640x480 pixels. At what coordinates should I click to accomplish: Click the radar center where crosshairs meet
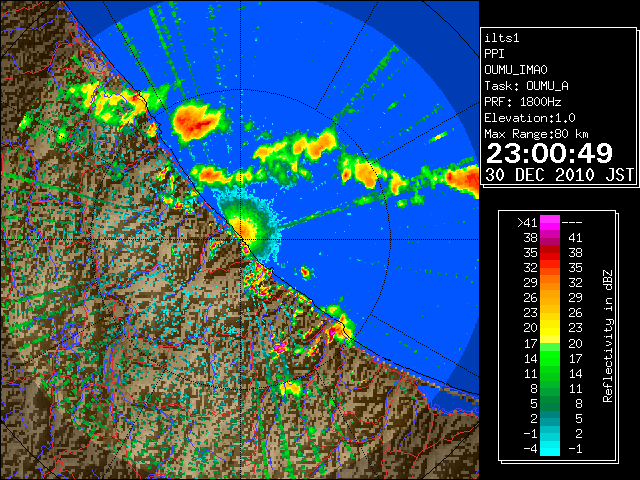241,239
